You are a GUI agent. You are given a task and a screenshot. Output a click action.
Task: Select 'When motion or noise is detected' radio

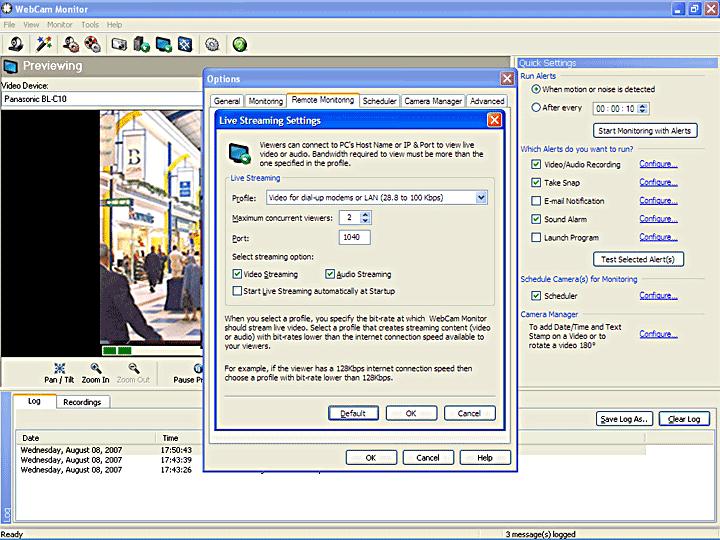click(x=536, y=89)
